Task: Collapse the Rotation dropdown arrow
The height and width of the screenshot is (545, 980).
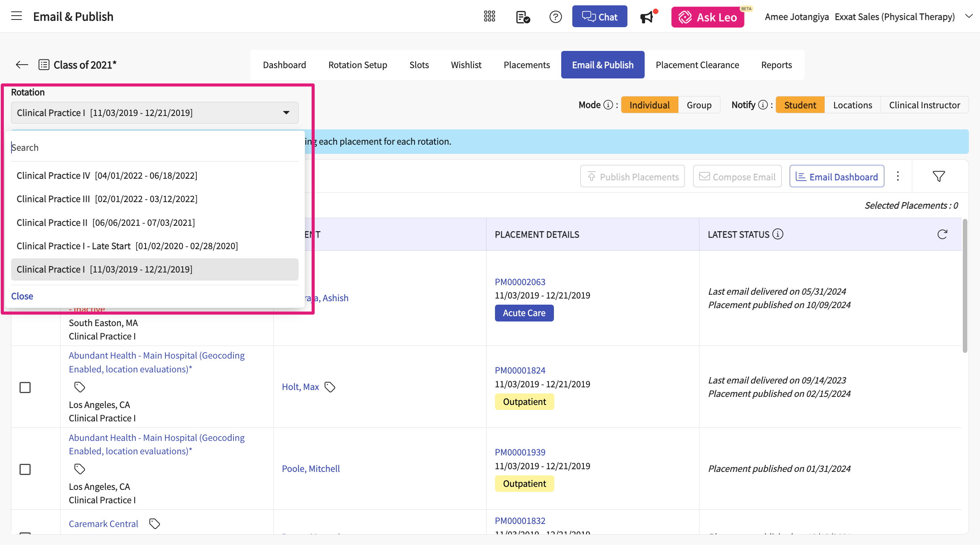Action: click(286, 113)
